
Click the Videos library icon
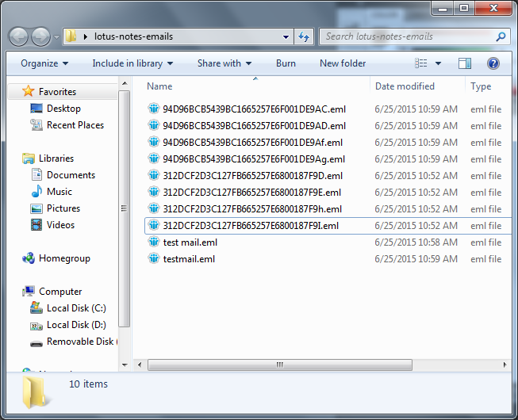(x=36, y=225)
